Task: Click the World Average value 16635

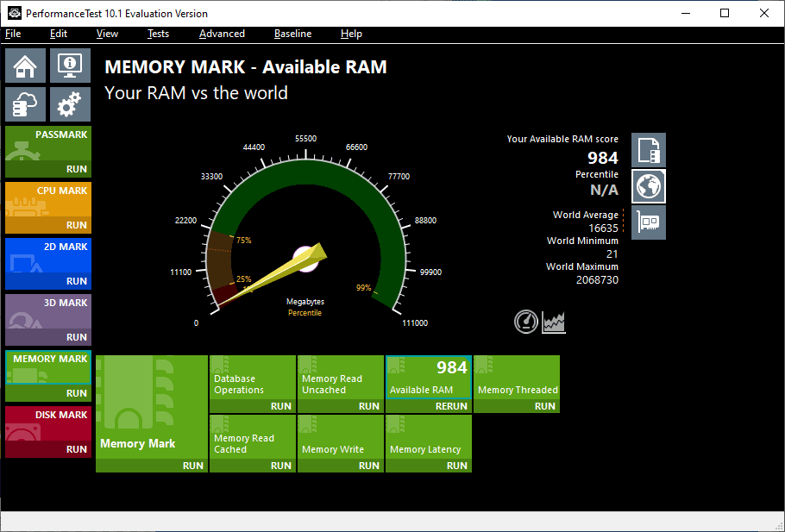Action: pos(603,228)
